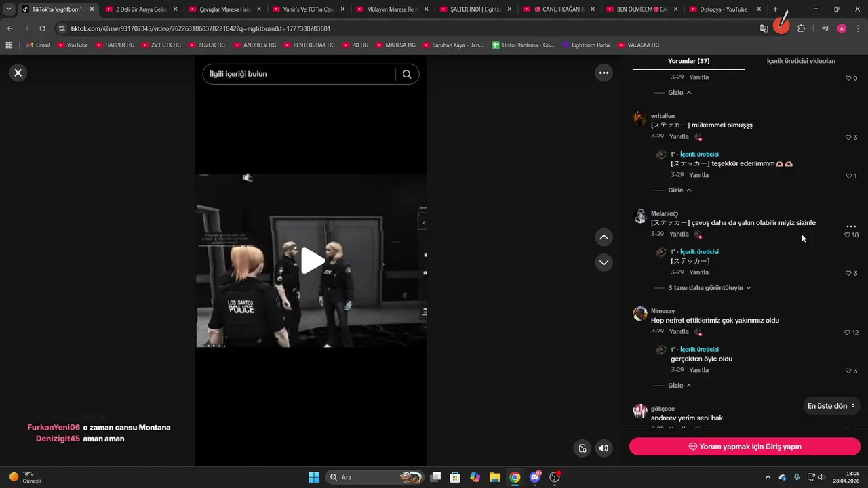Image resolution: width=868 pixels, height=488 pixels.
Task: Open the Eightborn Portal bookmark
Action: (x=586, y=45)
